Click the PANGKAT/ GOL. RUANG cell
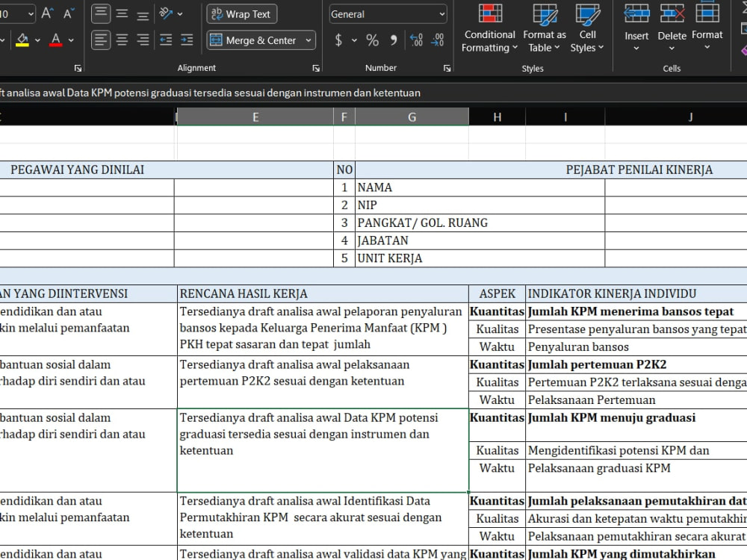The image size is (747, 560). tap(480, 223)
